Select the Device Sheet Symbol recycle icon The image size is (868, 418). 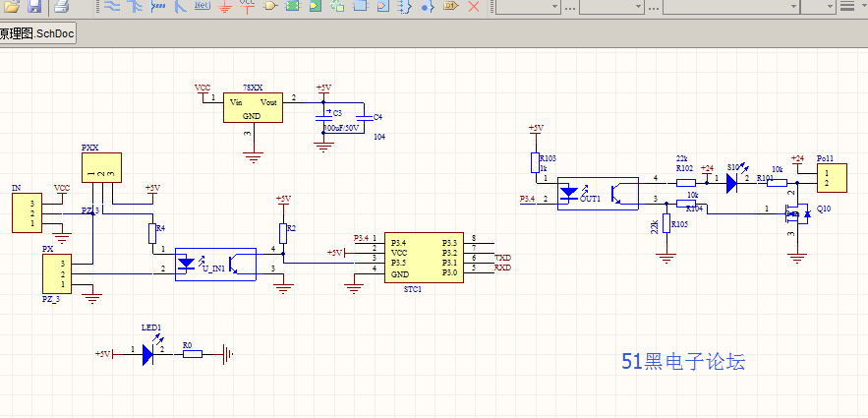(337, 6)
